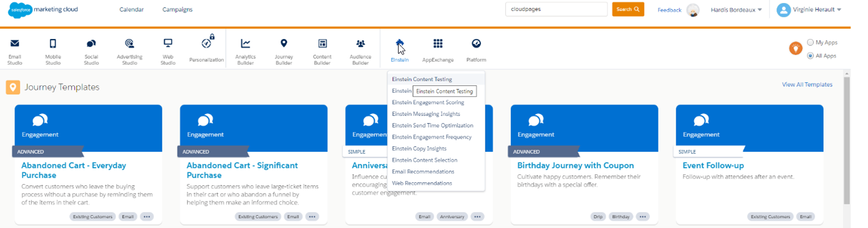Click Email tag on Significant Purchase card
868x228 pixels.
[294, 216]
